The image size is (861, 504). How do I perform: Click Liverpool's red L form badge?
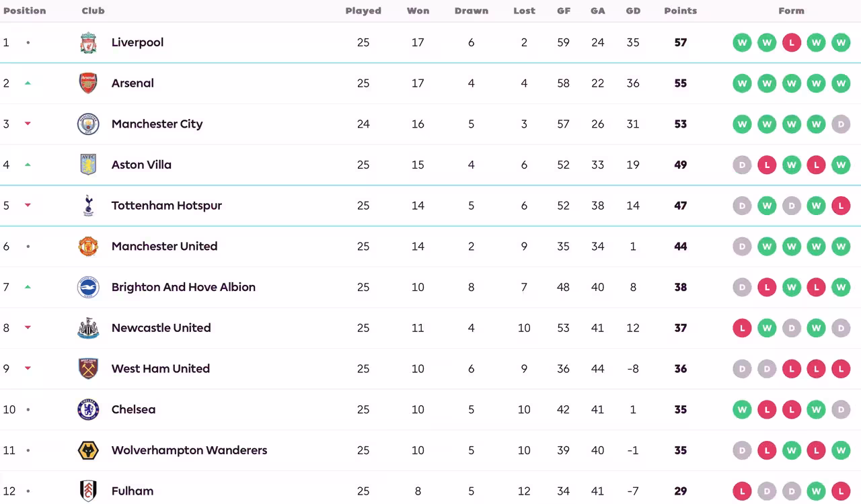(x=792, y=42)
